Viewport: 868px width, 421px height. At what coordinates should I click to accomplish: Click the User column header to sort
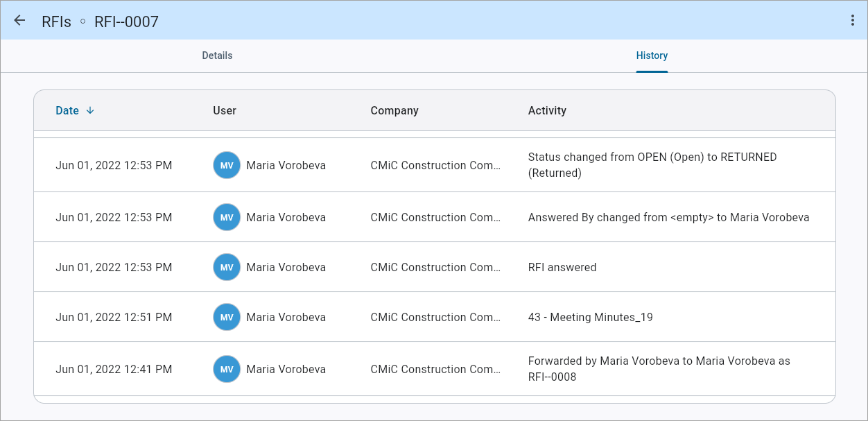[x=224, y=110]
